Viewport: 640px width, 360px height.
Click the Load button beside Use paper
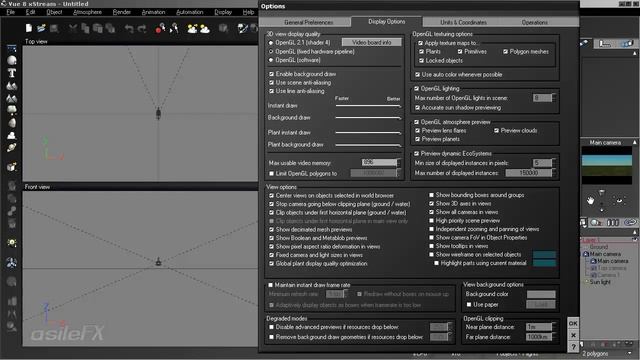(541, 304)
